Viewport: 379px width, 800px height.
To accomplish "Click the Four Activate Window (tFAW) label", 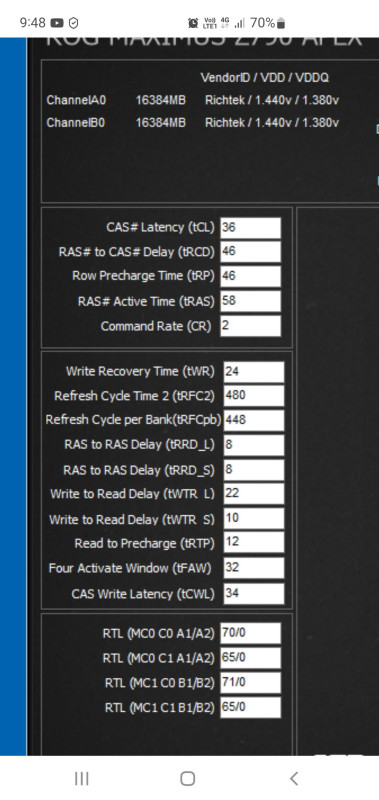I will click(130, 568).
